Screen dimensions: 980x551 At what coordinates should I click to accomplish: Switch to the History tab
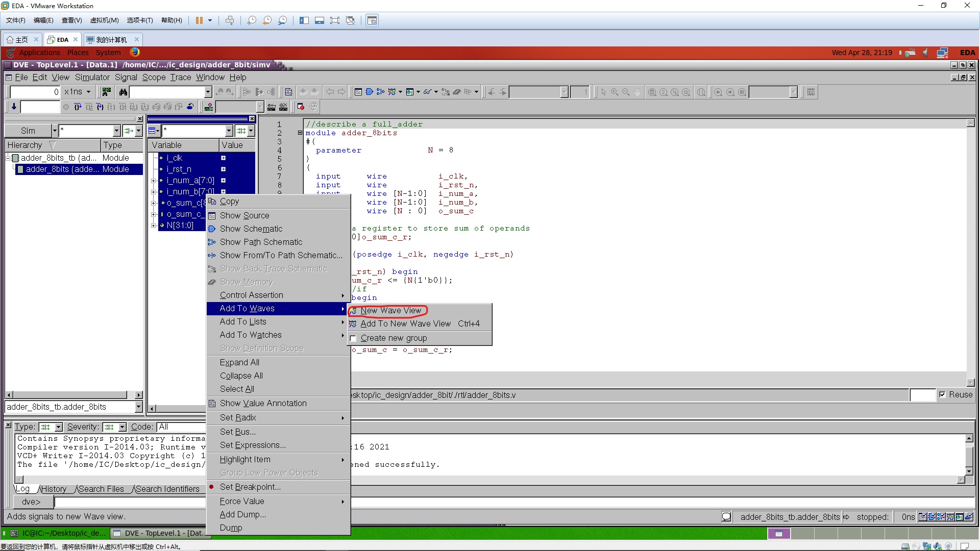[x=54, y=489]
